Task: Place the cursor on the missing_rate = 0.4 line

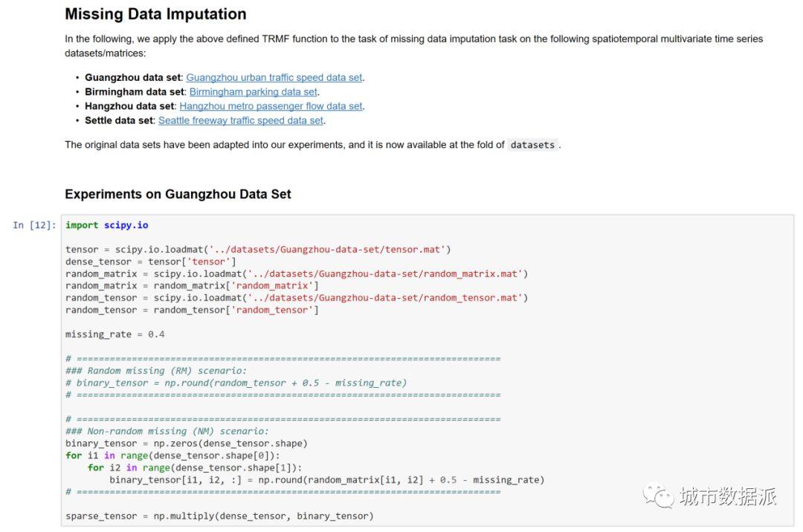Action: 115,334
